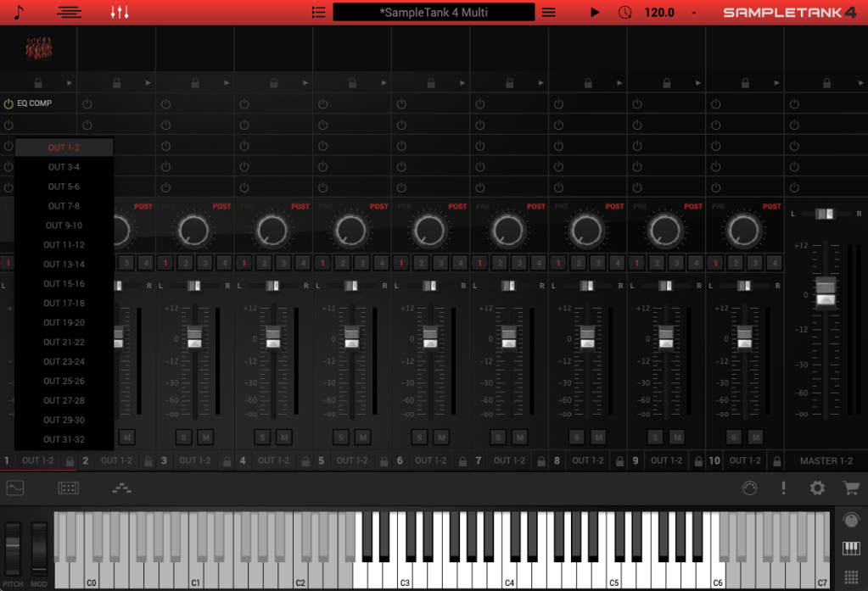The image size is (868, 591).
Task: Toggle EQ COMP effect power on channel 1
Action: click(8, 103)
